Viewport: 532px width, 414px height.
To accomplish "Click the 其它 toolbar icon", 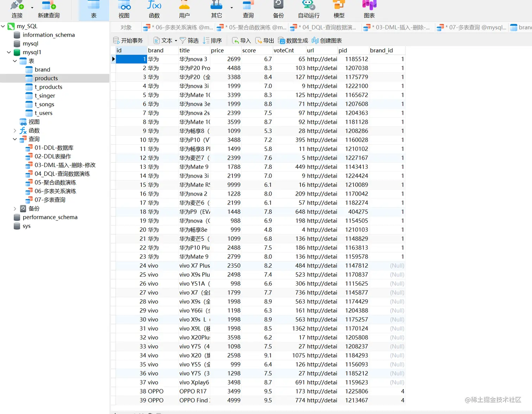I will click(x=216, y=10).
